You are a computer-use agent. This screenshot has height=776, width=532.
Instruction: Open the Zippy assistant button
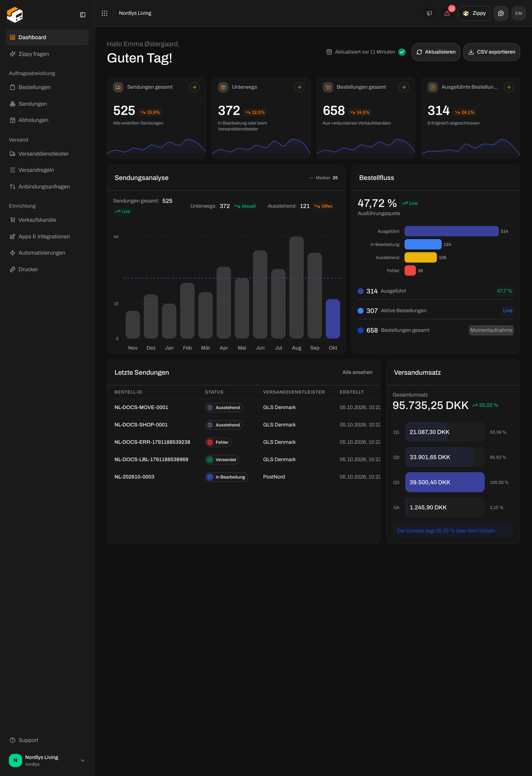click(474, 13)
